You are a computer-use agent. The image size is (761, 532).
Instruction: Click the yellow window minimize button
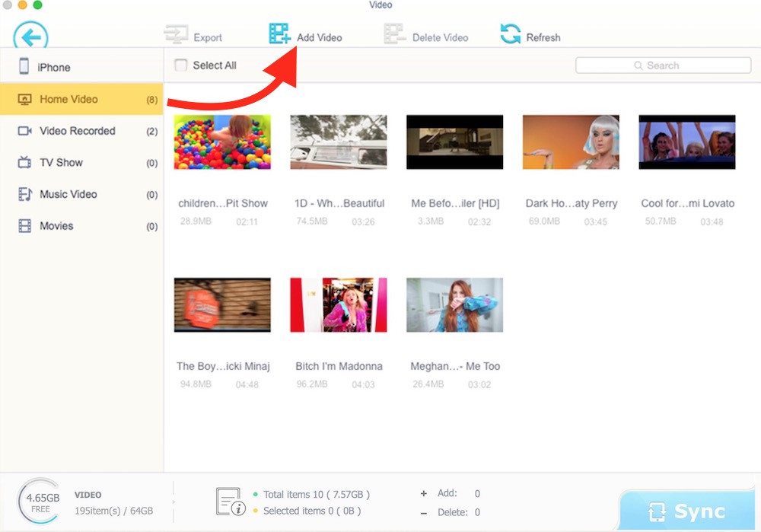click(22, 5)
